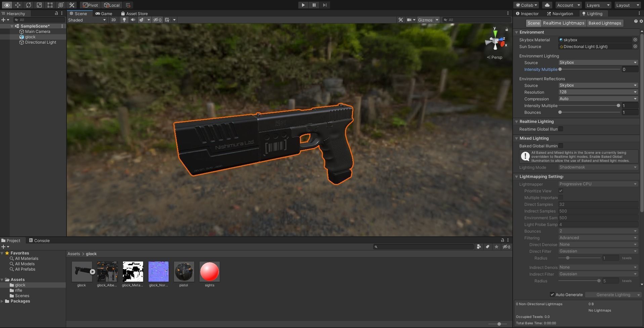Image resolution: width=644 pixels, height=328 pixels.
Task: Open Realtime Lightmaps tab
Action: point(564,23)
